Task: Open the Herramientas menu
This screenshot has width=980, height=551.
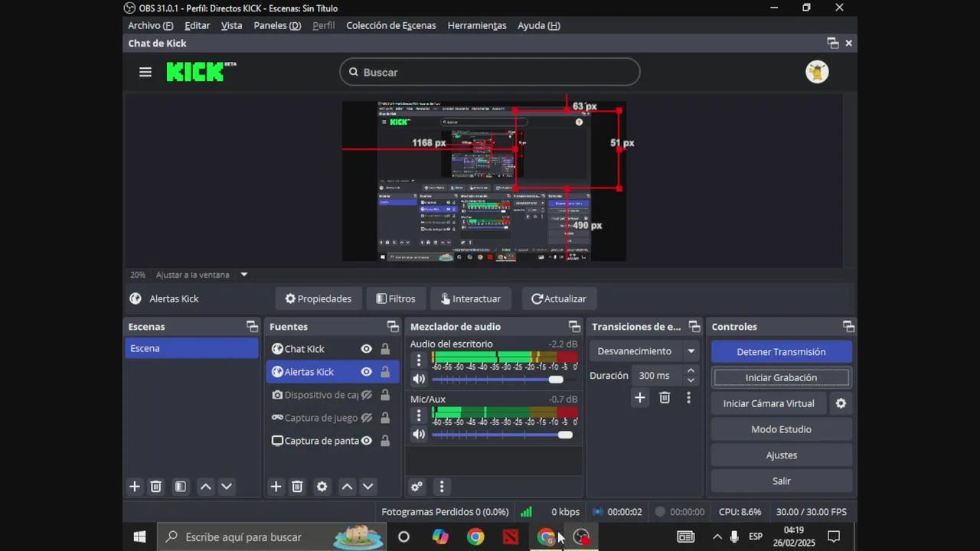Action: pyautogui.click(x=476, y=25)
